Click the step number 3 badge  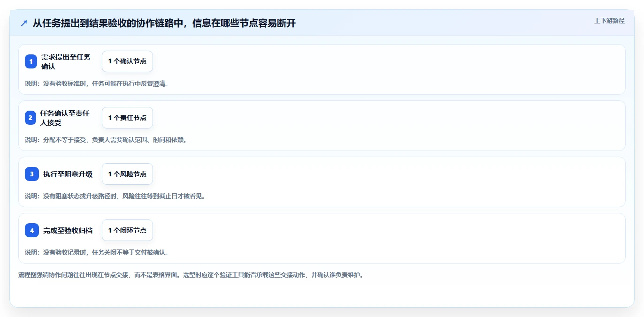coord(32,174)
